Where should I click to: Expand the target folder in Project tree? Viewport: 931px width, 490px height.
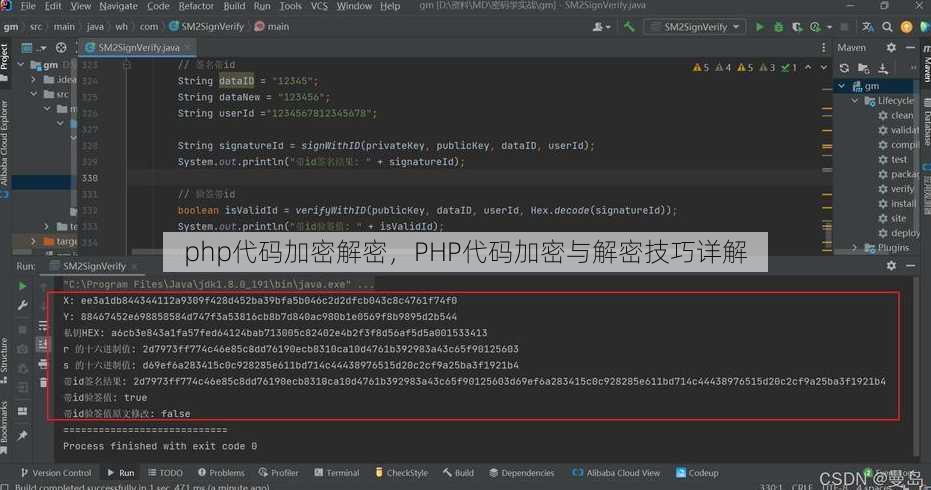[34, 241]
